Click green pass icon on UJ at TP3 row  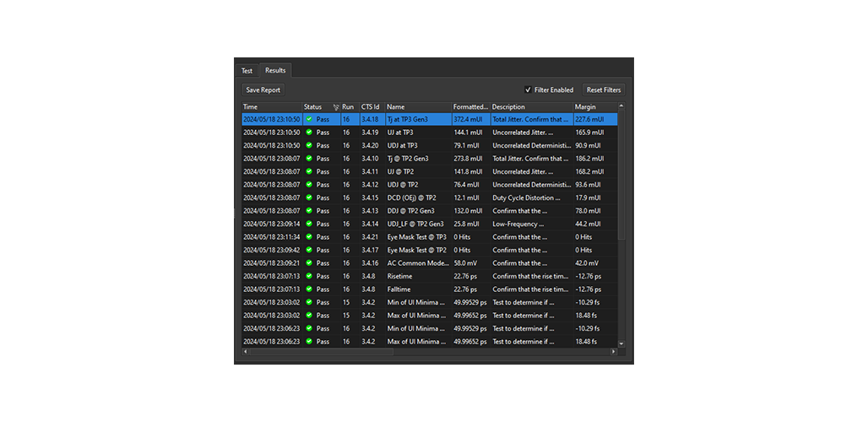click(309, 133)
